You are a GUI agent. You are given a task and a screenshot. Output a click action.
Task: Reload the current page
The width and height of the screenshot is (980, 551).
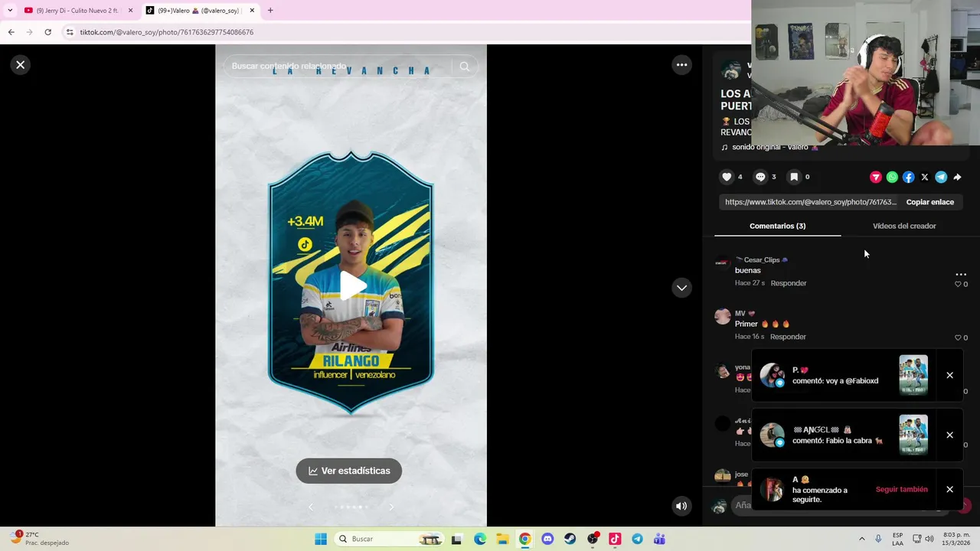tap(47, 32)
